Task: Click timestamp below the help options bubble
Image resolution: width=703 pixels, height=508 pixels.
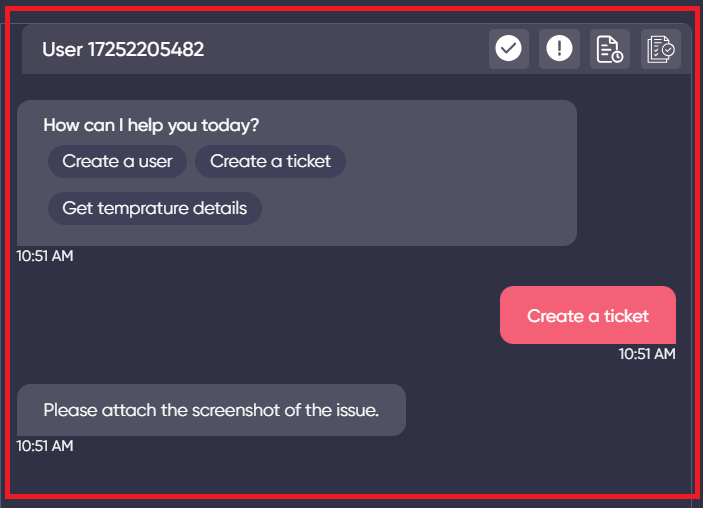Action: 45,256
